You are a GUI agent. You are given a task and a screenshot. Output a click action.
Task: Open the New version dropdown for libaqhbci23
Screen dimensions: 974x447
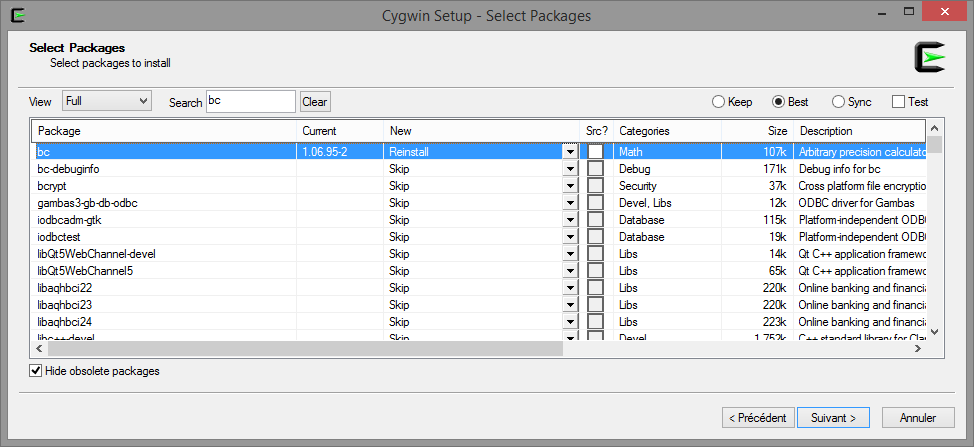[570, 305]
